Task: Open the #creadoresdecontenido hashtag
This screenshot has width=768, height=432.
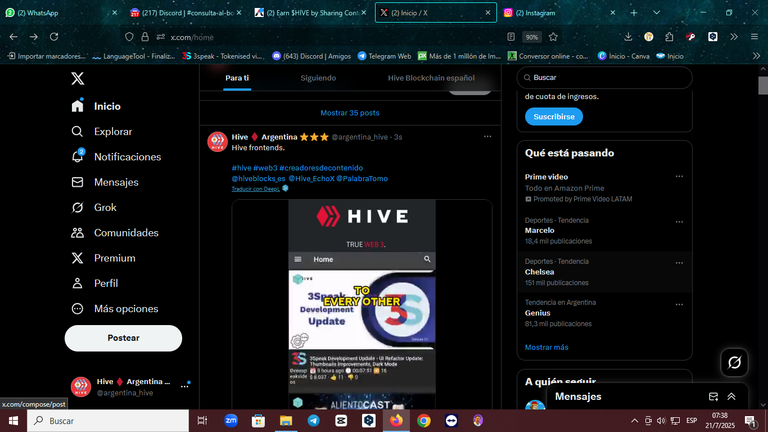Action: tap(321, 168)
